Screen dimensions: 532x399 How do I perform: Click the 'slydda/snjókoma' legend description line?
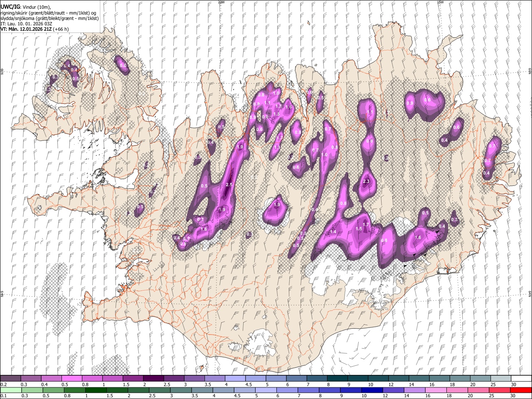[x=49, y=18]
